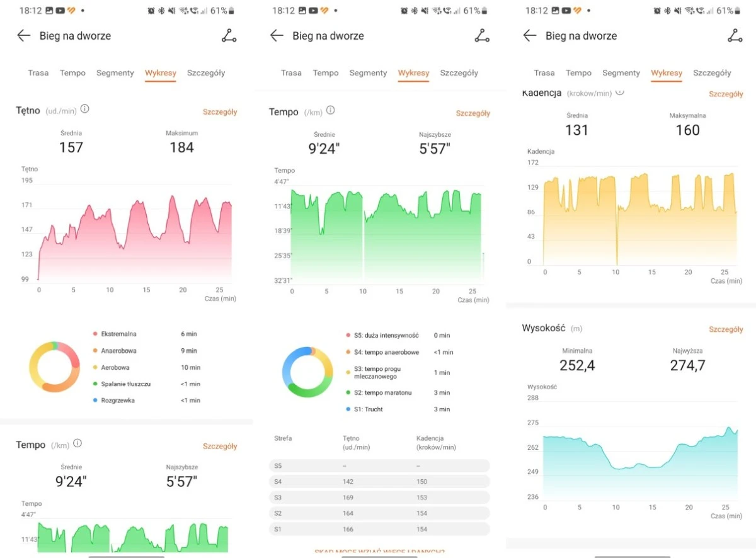
Task: Open the Tempo tab in the left panel
Action: tap(72, 73)
